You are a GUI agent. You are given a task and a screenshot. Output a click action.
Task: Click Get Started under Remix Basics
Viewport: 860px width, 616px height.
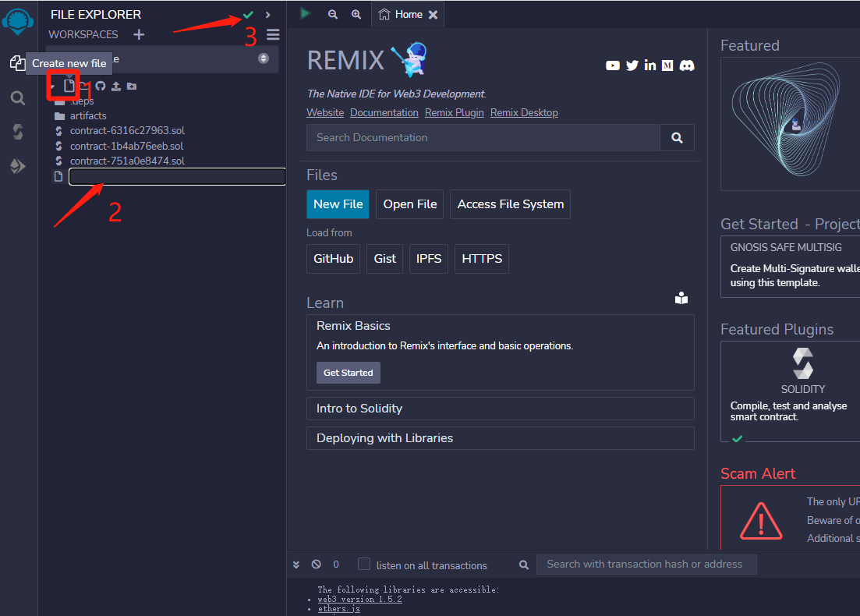pyautogui.click(x=349, y=373)
